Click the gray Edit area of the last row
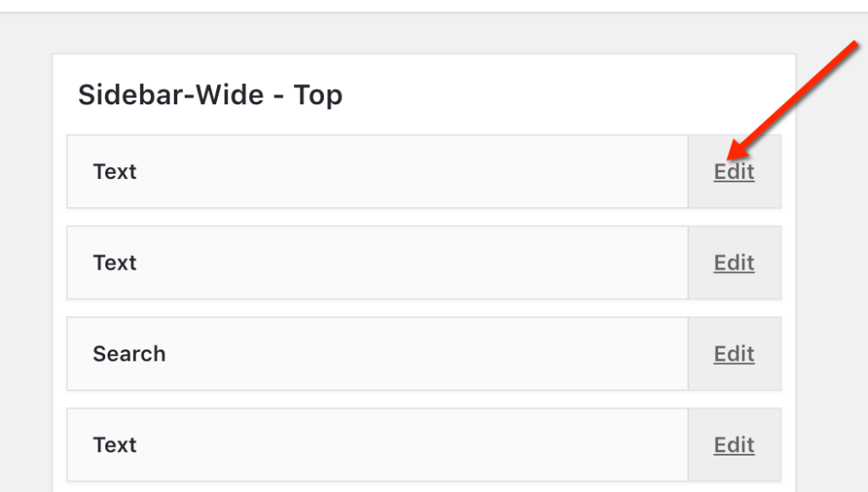 click(x=734, y=444)
